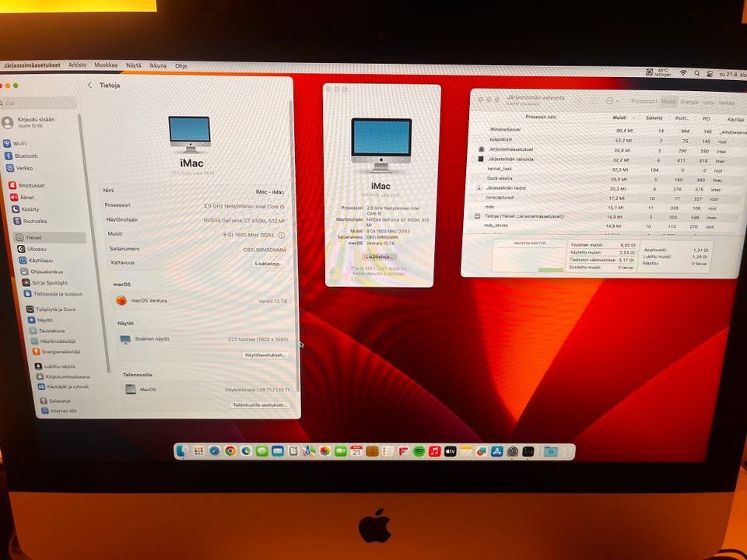The image size is (747, 560).
Task: Click the Wi-Fi status icon in the menu bar
Action: [683, 73]
